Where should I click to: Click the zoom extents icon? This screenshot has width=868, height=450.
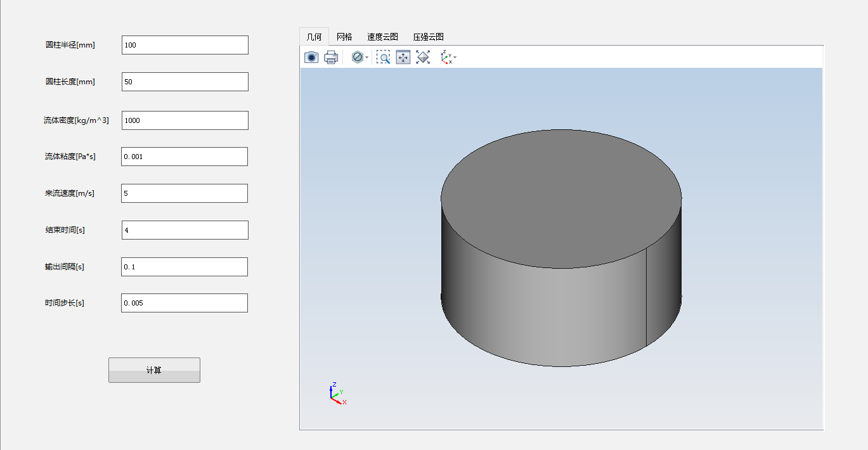point(423,57)
